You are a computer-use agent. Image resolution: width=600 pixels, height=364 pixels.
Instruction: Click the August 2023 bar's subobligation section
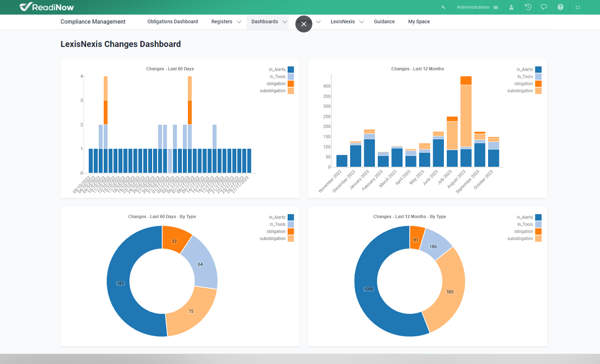[x=465, y=116]
